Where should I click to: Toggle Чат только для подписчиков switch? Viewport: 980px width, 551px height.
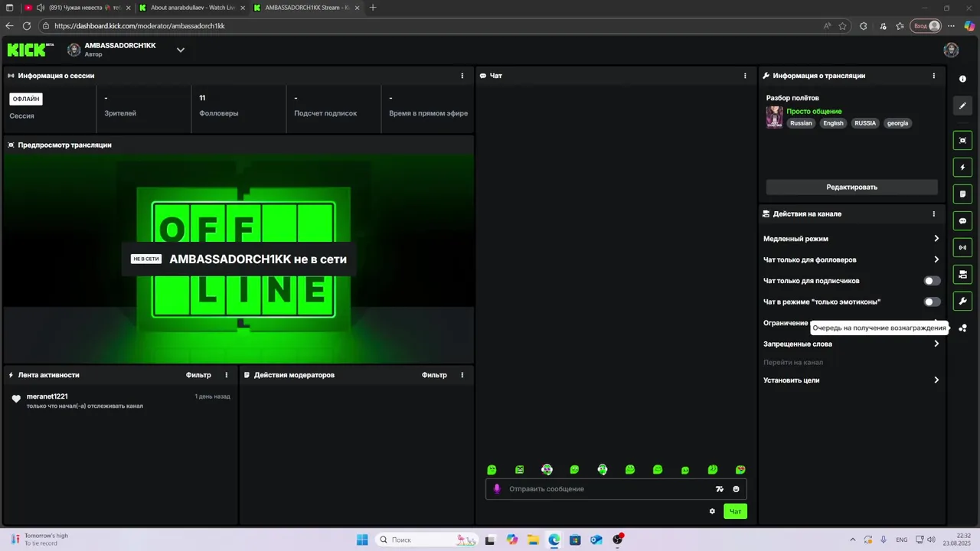pyautogui.click(x=932, y=281)
